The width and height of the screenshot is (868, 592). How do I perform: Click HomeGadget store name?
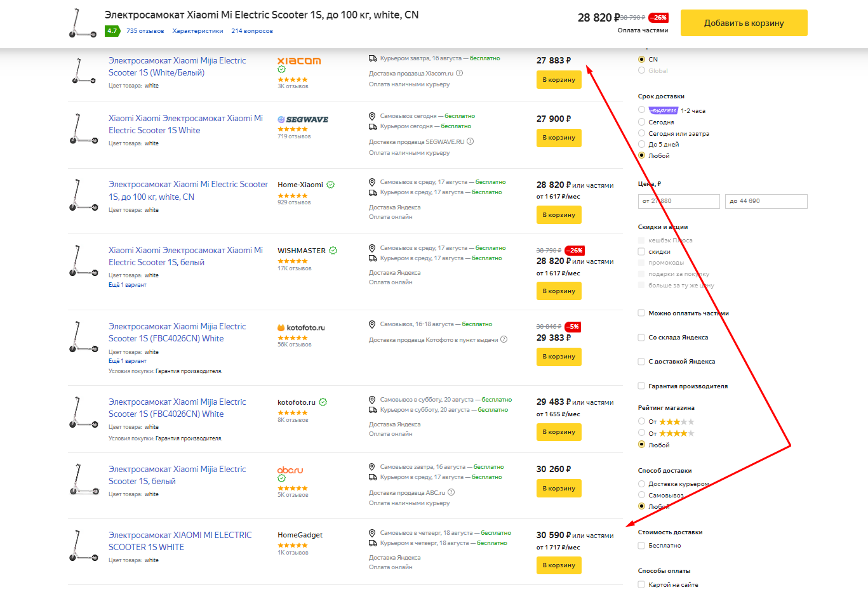(300, 535)
